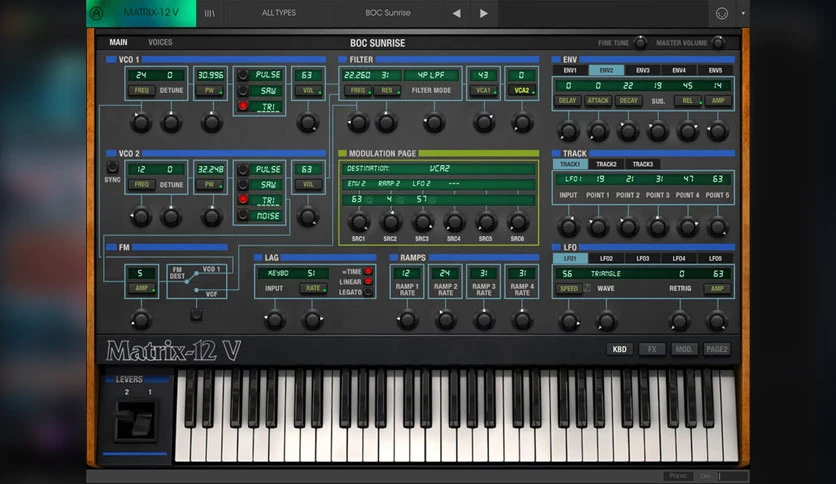This screenshot has width=836, height=484.
Task: Click the Panic button in status bar
Action: [678, 476]
